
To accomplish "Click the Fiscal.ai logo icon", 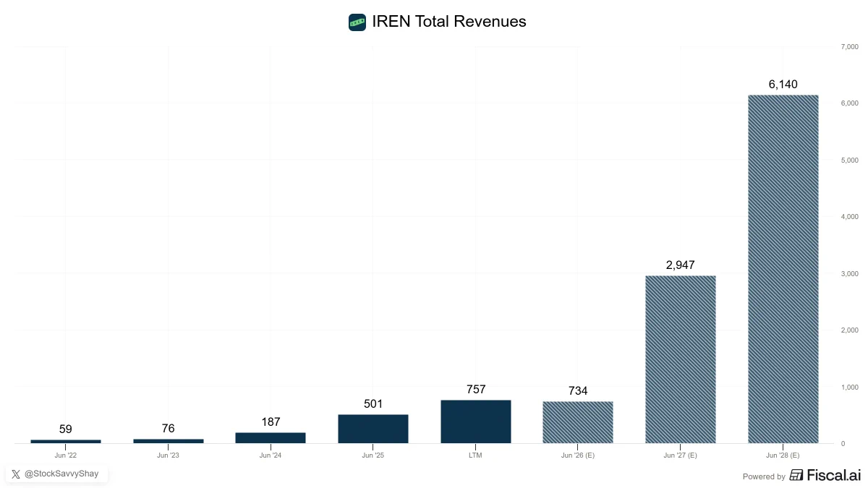I will click(796, 475).
